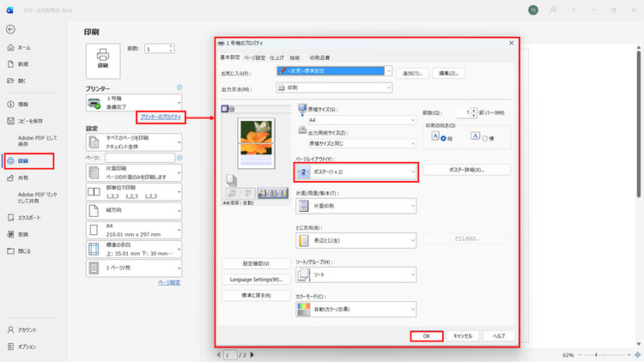Open Word オプション settings
The height and width of the screenshot is (362, 644).
(x=21, y=347)
